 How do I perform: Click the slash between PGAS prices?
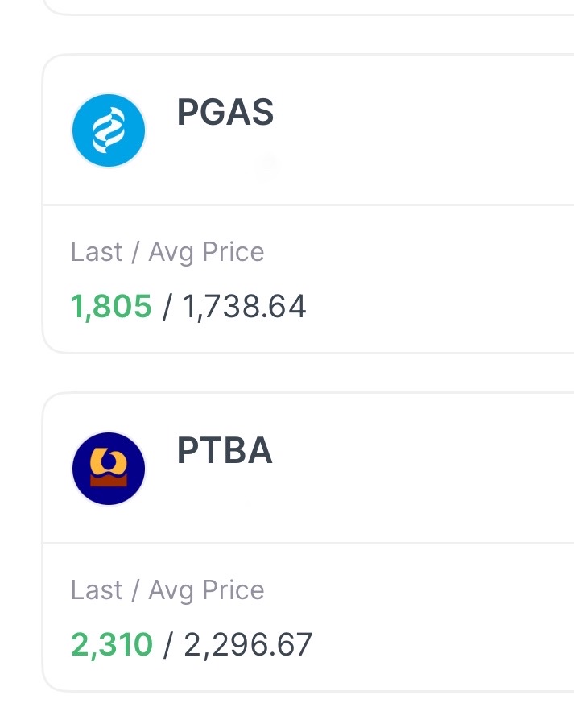[x=167, y=308]
